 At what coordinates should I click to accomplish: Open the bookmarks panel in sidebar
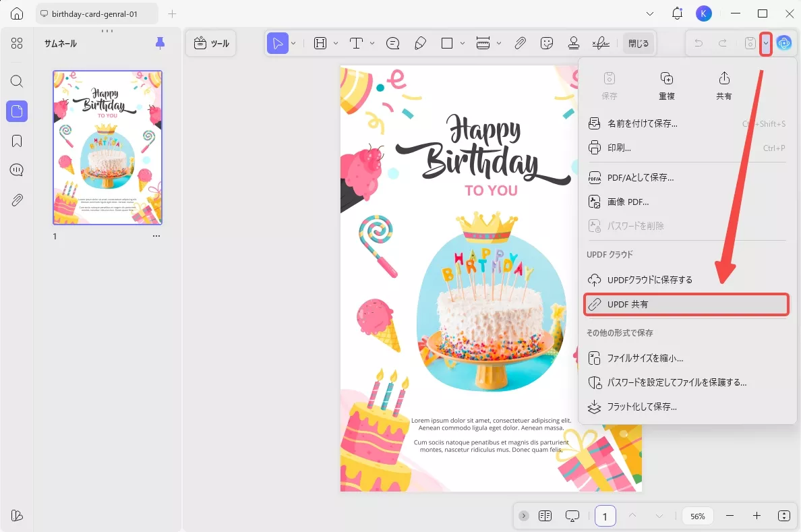[17, 141]
